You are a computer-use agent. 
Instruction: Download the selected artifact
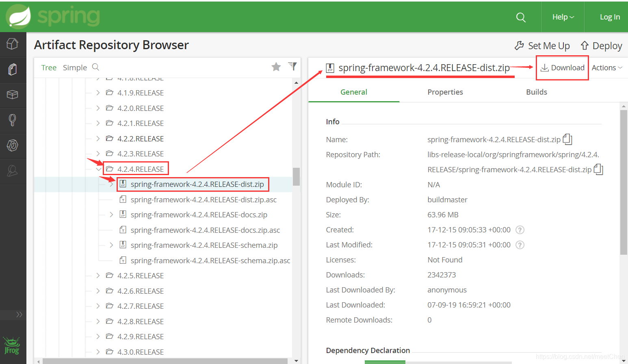563,68
